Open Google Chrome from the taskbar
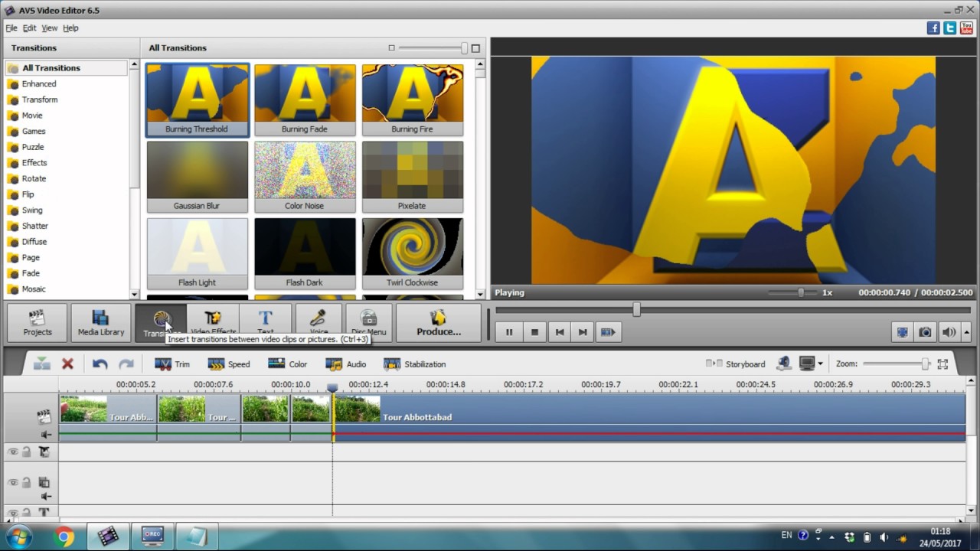Viewport: 980px width, 551px height. pos(64,536)
